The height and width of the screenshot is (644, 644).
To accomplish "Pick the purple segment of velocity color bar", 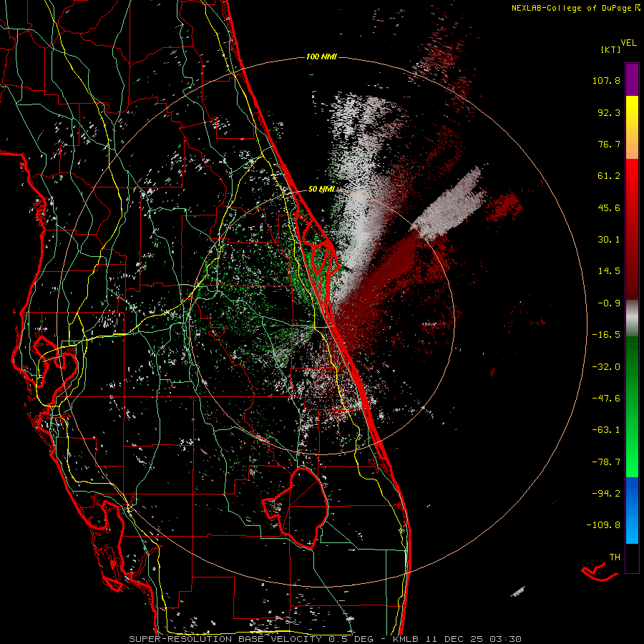I will (632, 80).
